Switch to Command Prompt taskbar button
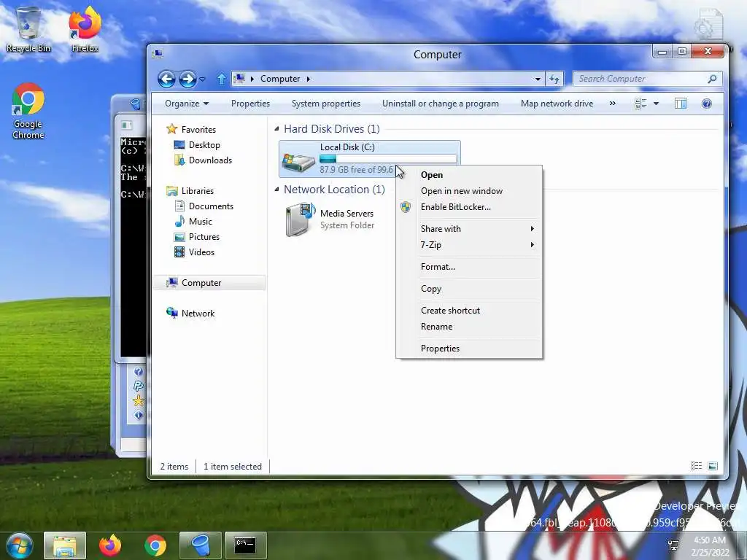 point(246,545)
